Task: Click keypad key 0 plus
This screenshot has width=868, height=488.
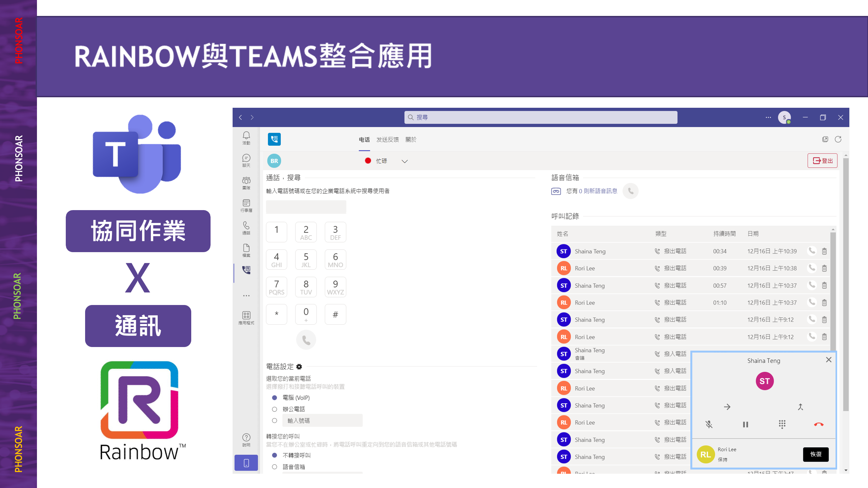Action: (x=306, y=314)
